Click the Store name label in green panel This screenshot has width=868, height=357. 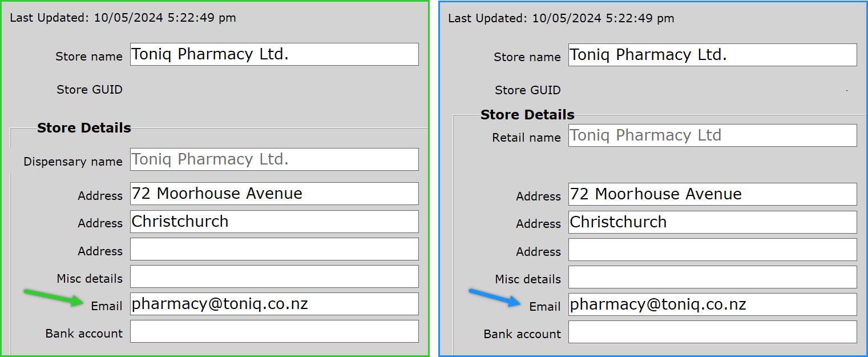click(89, 57)
